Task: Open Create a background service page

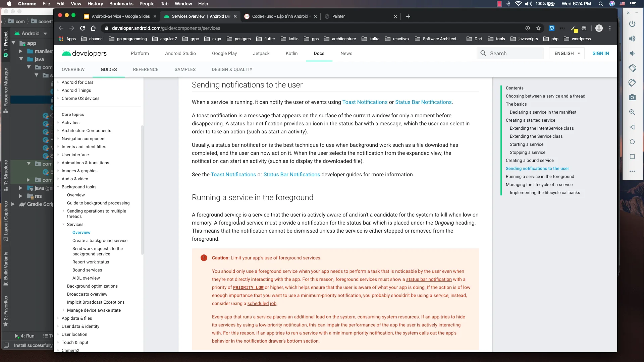Action: 100,241
